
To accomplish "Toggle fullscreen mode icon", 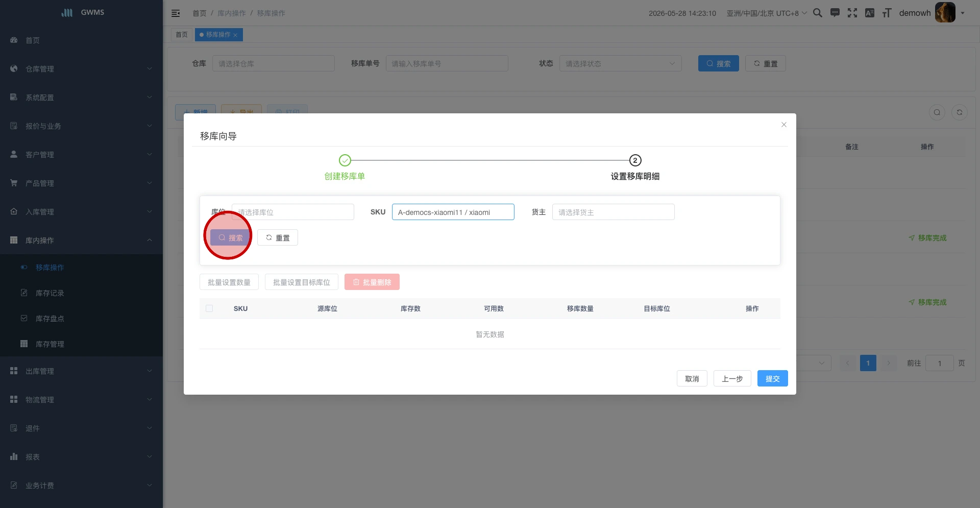I will [852, 13].
